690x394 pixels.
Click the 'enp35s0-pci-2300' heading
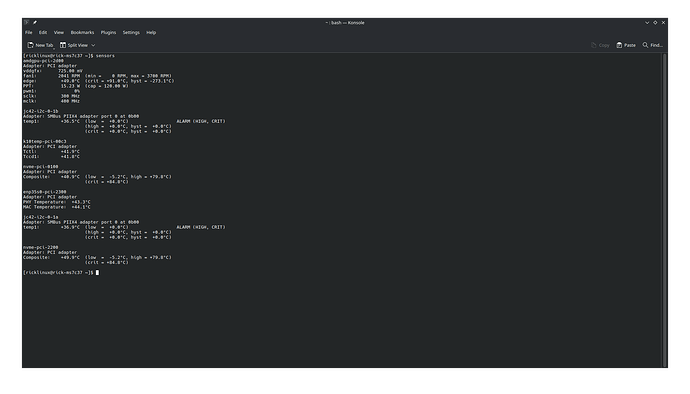point(44,192)
